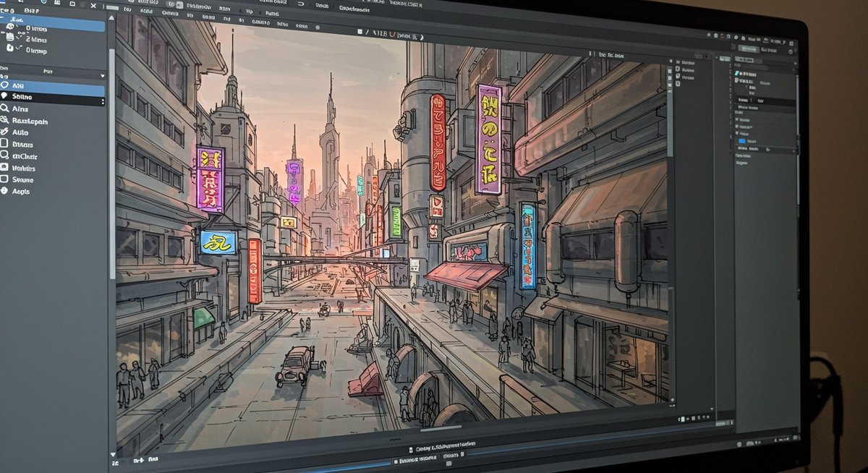Click the Sirame rectangle icon
The height and width of the screenshot is (473, 868).
click(5, 179)
